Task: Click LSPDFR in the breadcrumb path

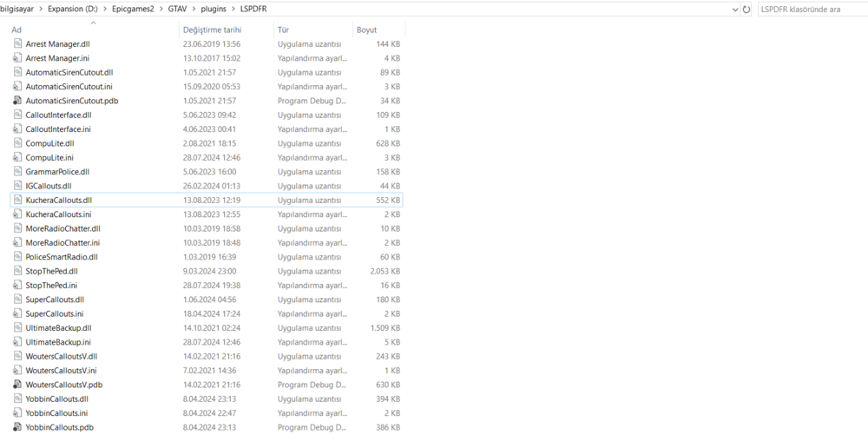Action: coord(253,10)
